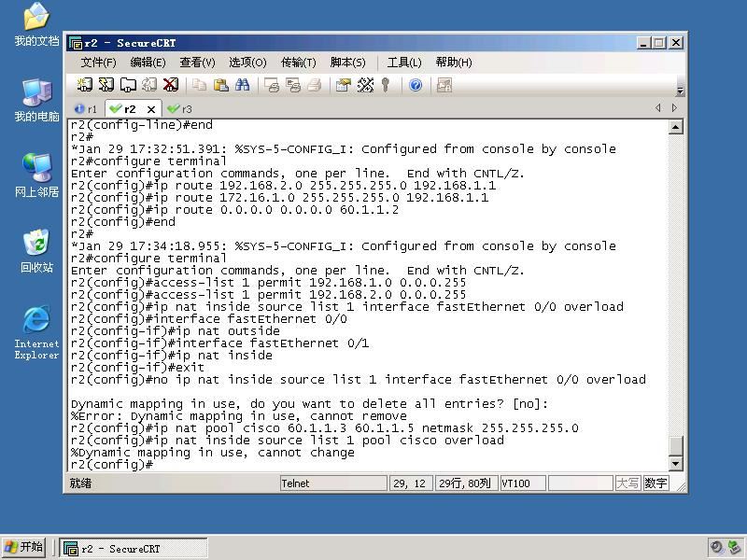This screenshot has width=747, height=560.
Task: Click the tab strip right arrow
Action: pyautogui.click(x=674, y=108)
